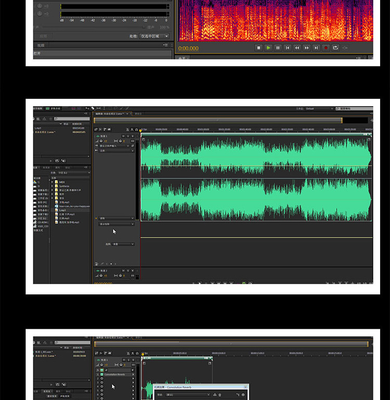The height and width of the screenshot is (400, 390).
Task: Click save preset icon in the Convolution Reverb dialog
Action: [215, 395]
